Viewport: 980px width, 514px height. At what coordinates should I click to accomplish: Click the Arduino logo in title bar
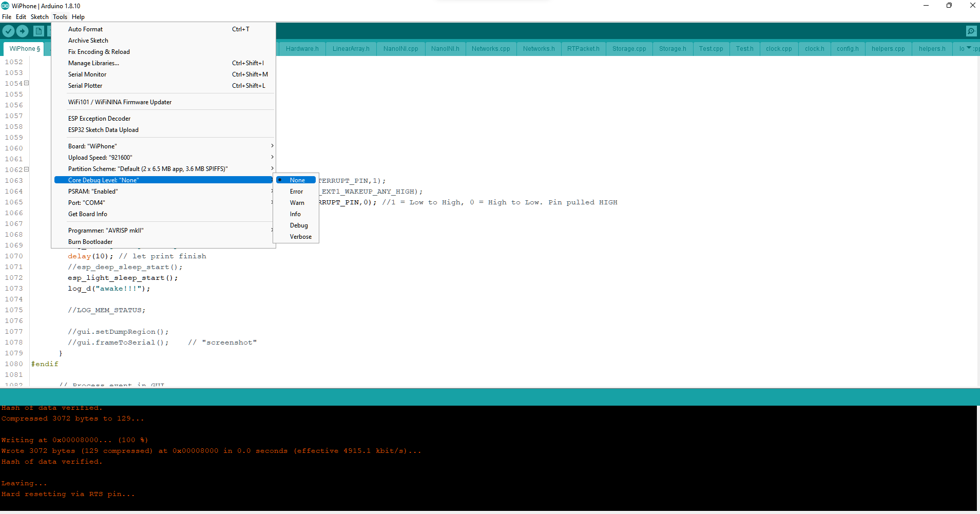tap(5, 6)
